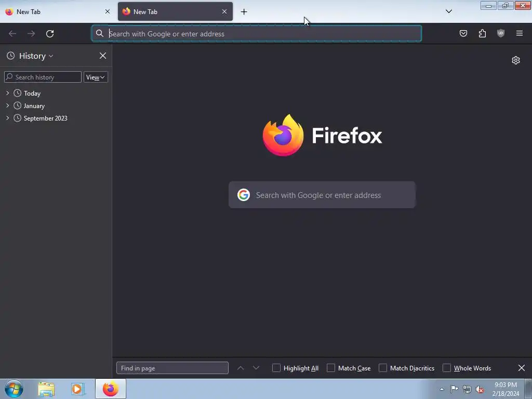The height and width of the screenshot is (399, 532).
Task: Jump to previous find match arrow
Action: point(241,368)
